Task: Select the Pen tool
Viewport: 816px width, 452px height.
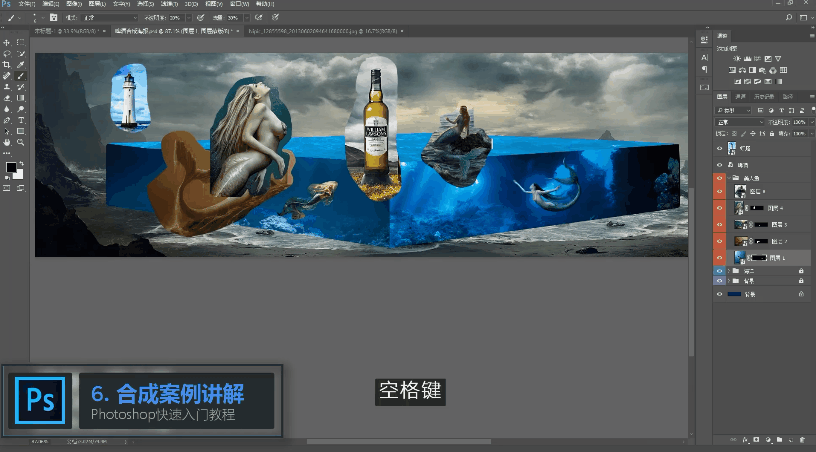Action: [x=7, y=120]
